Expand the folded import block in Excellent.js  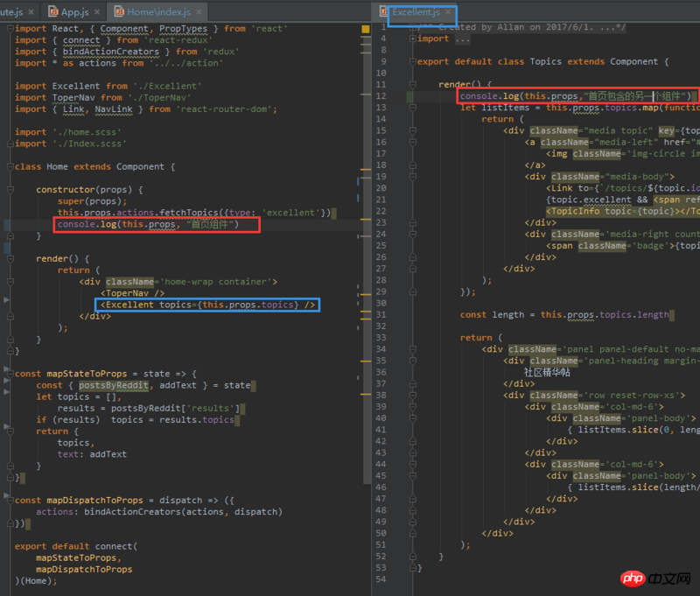coord(412,39)
